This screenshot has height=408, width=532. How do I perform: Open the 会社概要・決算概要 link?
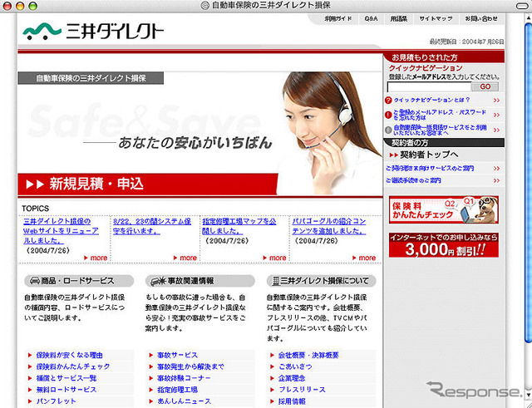308,355
